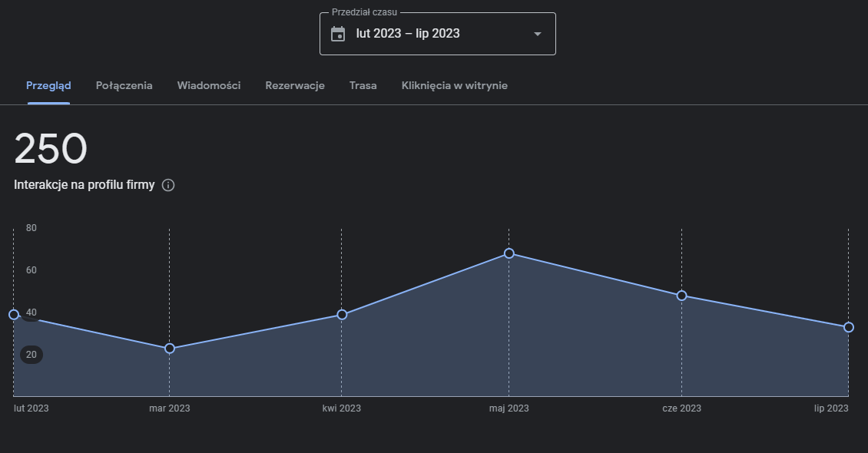Select the maj 2023 peak data point
This screenshot has height=453, width=868.
click(509, 253)
